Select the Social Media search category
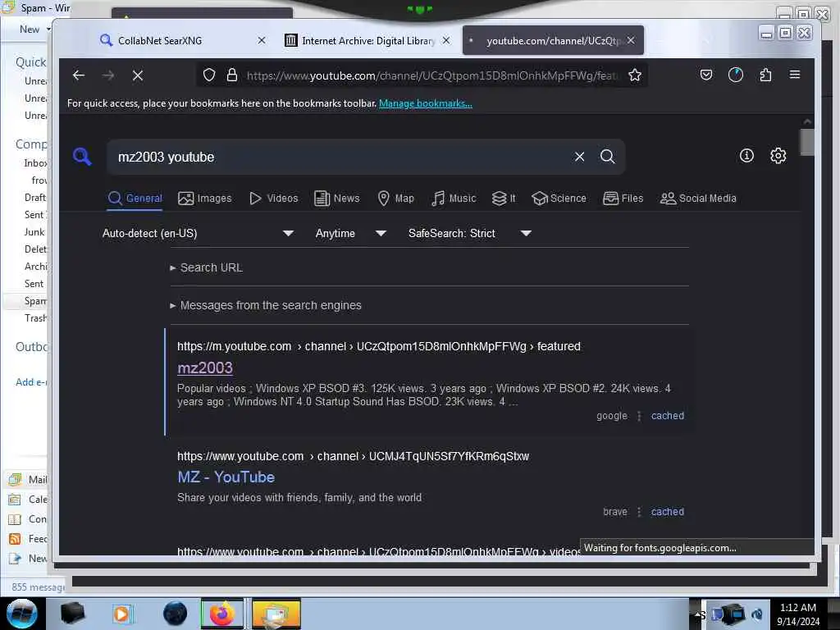Viewport: 840px width, 630px height. point(698,199)
